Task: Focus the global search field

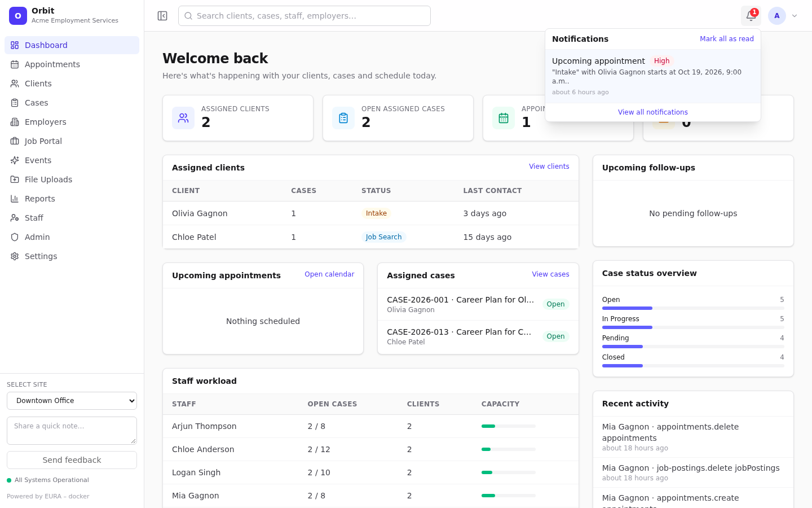Action: (304, 16)
